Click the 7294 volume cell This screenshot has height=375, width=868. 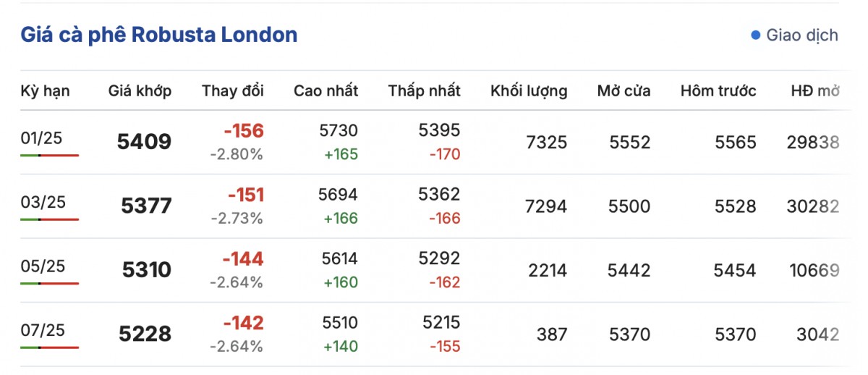pos(545,206)
